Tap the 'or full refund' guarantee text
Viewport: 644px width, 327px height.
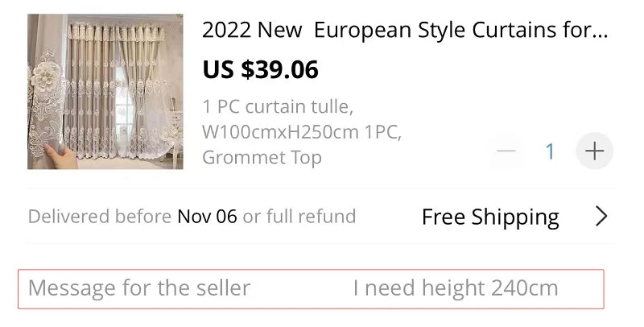pyautogui.click(x=299, y=217)
